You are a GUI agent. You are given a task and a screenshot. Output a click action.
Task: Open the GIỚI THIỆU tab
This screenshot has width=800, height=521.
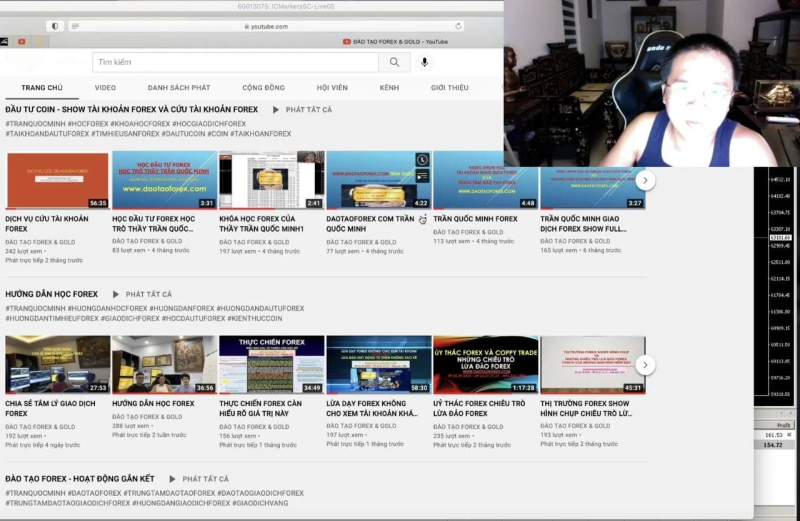click(x=449, y=88)
